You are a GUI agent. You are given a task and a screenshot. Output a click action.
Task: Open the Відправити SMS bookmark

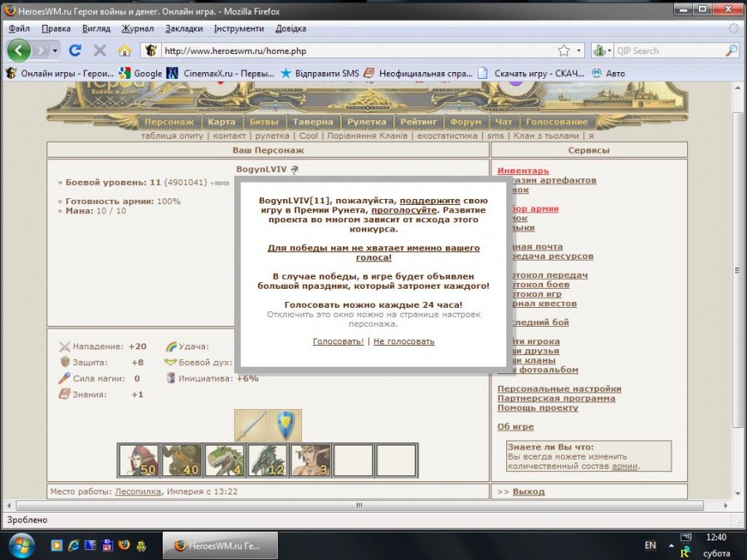[x=320, y=73]
